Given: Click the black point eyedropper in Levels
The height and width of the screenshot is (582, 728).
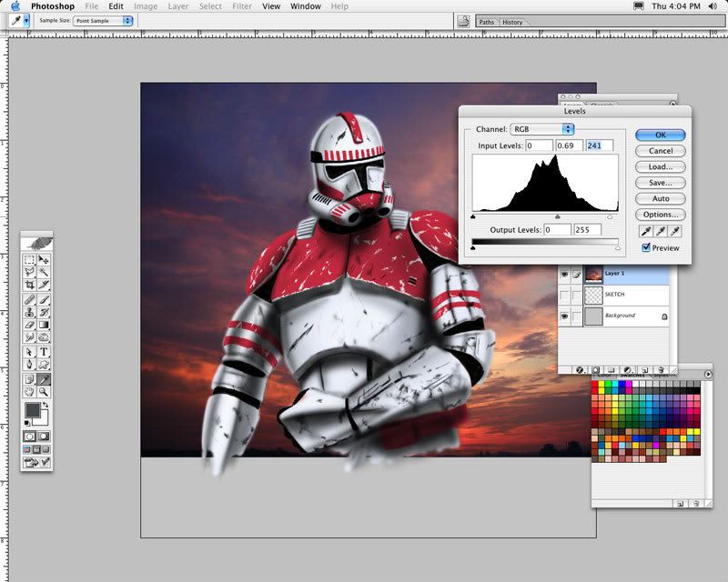Looking at the screenshot, I should pyautogui.click(x=646, y=231).
